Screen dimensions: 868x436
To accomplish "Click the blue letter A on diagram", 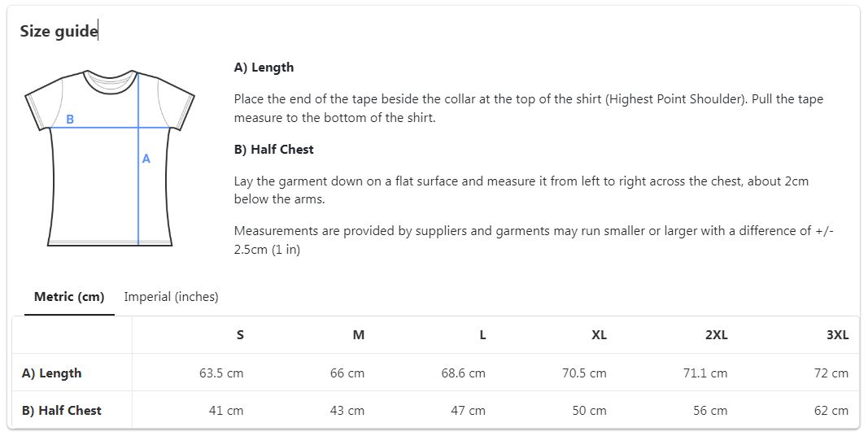I will [x=146, y=159].
